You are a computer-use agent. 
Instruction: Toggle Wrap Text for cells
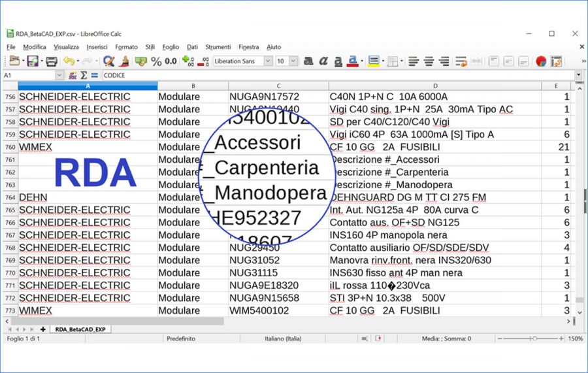click(461, 61)
